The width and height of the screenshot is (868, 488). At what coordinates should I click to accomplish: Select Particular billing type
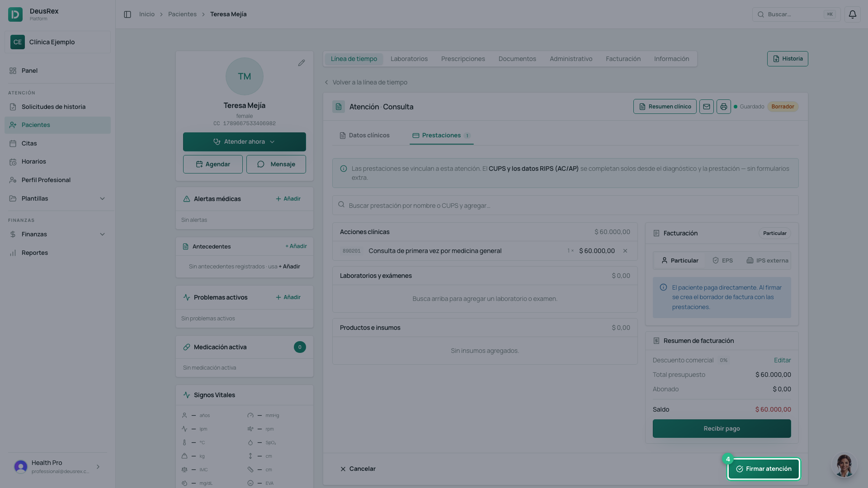679,261
